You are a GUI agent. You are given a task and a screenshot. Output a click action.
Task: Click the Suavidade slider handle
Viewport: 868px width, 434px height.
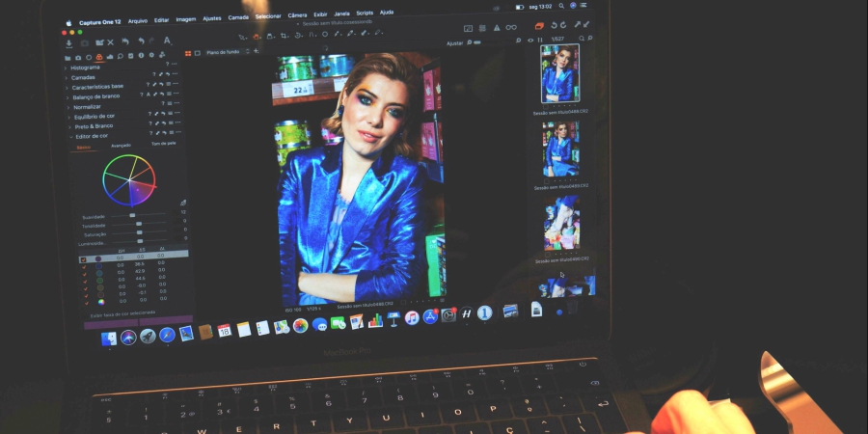click(x=132, y=215)
